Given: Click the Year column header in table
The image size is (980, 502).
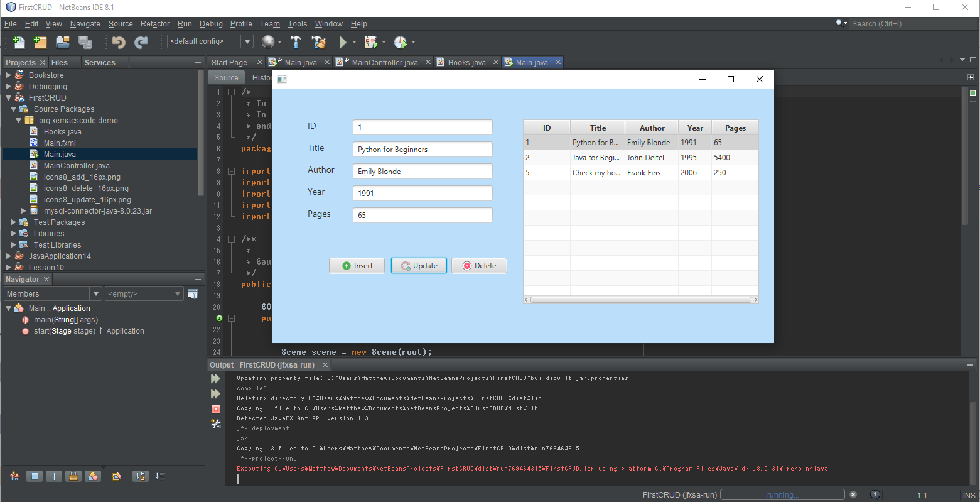Looking at the screenshot, I should coord(695,128).
